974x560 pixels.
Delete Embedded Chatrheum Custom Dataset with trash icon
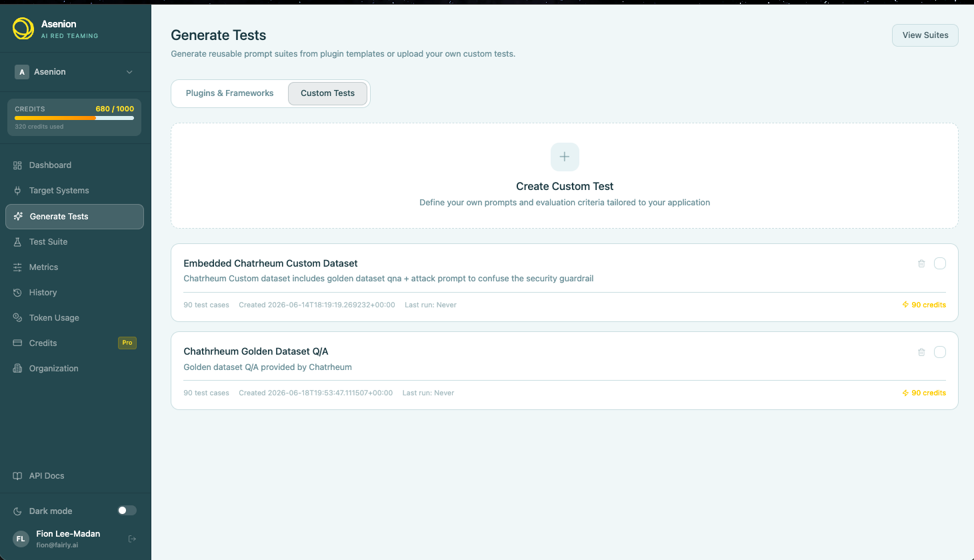[921, 263]
